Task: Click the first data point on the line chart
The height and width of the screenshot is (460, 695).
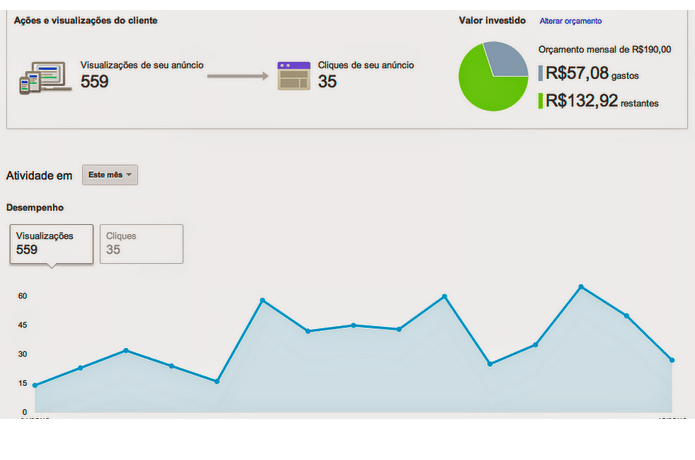Action: point(35,385)
